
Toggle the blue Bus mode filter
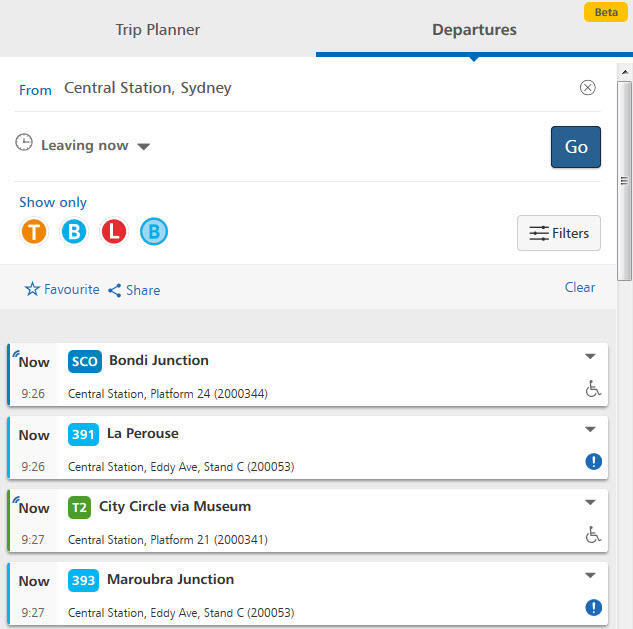click(x=74, y=232)
